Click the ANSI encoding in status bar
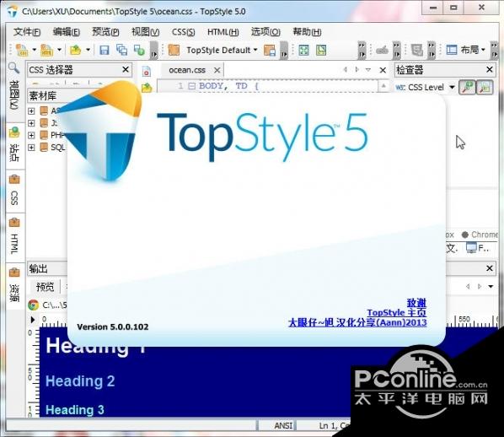This screenshot has height=437, width=504. [283, 426]
